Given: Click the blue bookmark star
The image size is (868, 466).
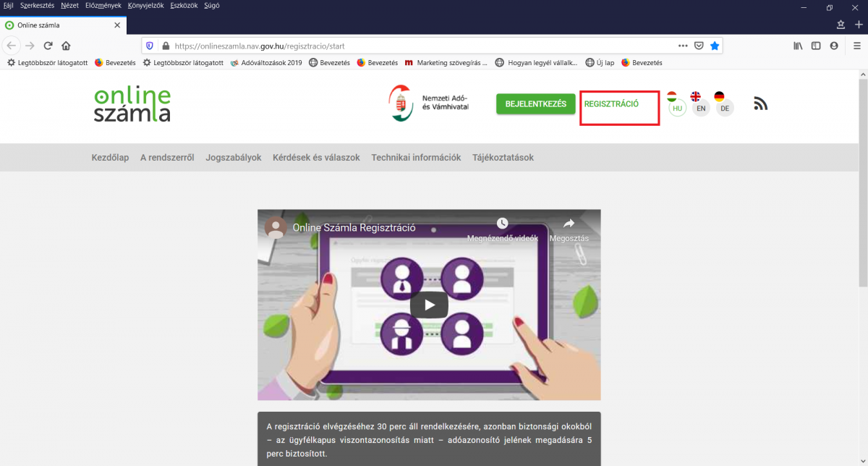Looking at the screenshot, I should pos(715,45).
